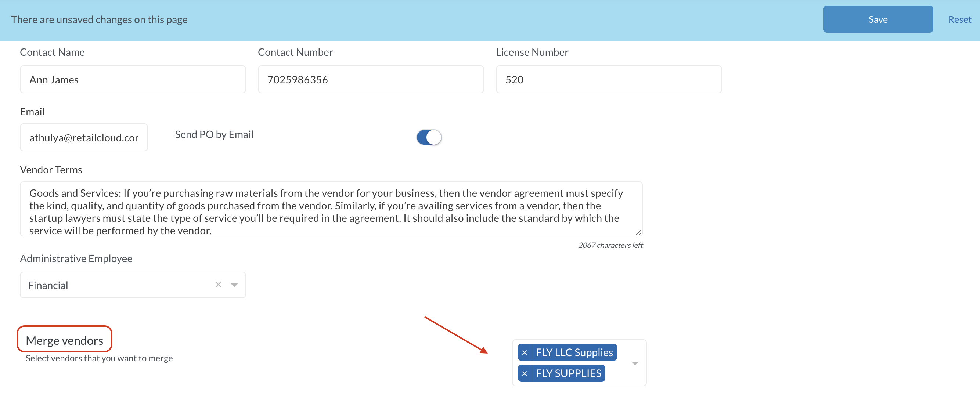Image resolution: width=980 pixels, height=398 pixels.
Task: Click the License Number field
Action: pos(608,79)
